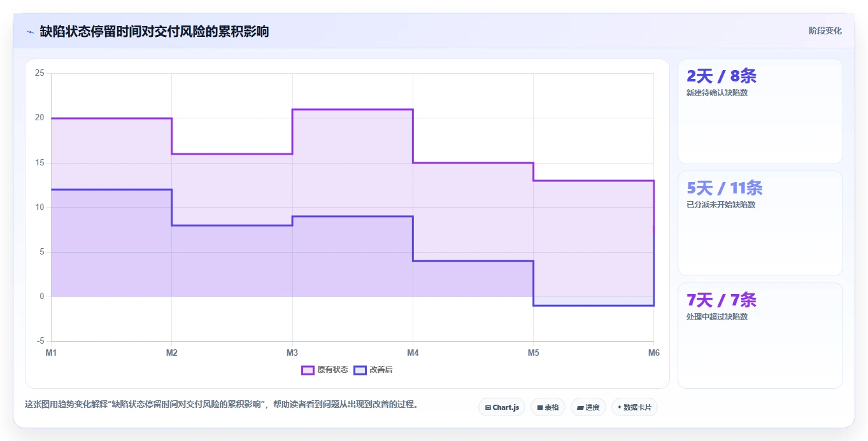
Task: Click the M1 axis label
Action: coord(51,353)
